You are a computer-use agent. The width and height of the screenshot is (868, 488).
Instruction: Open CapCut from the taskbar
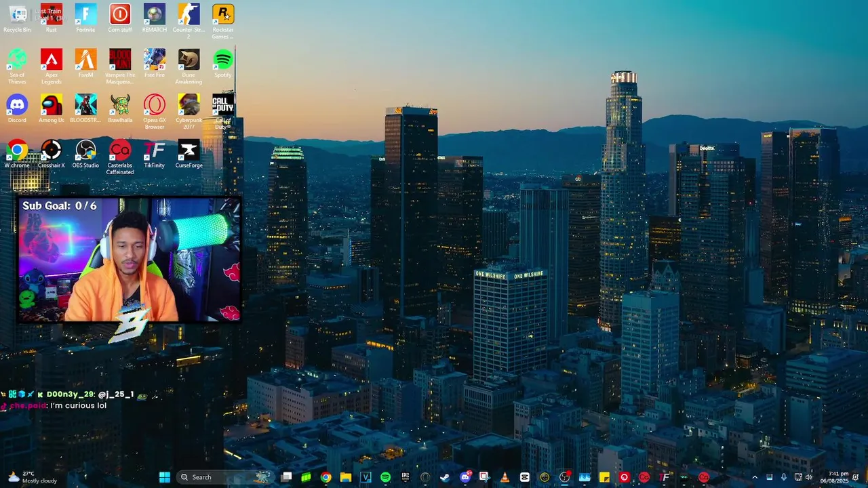tap(525, 477)
